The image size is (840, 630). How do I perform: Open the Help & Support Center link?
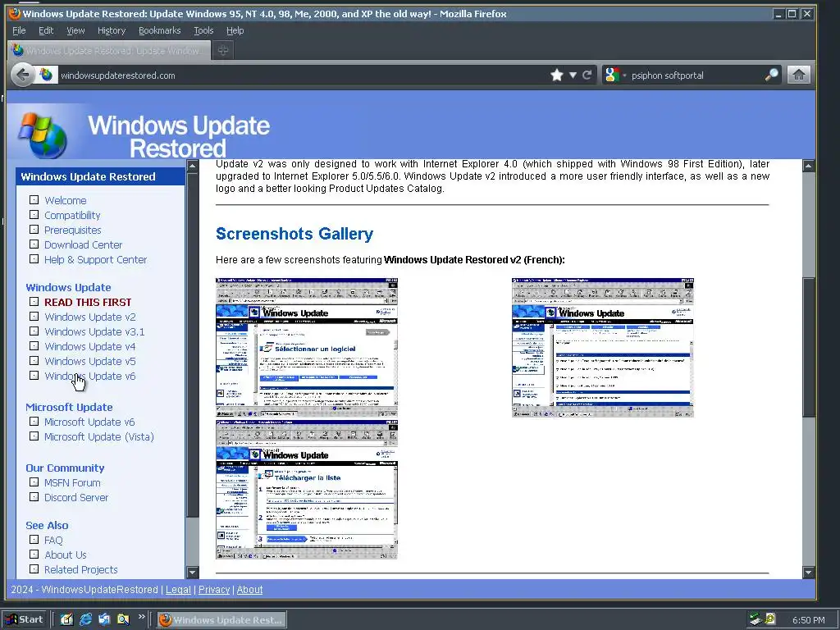point(95,259)
